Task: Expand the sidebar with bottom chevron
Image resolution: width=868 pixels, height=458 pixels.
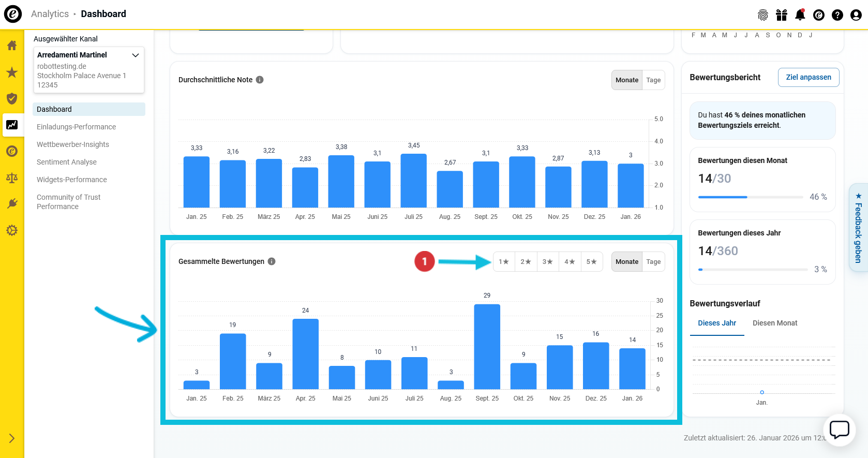Action: tap(12, 438)
